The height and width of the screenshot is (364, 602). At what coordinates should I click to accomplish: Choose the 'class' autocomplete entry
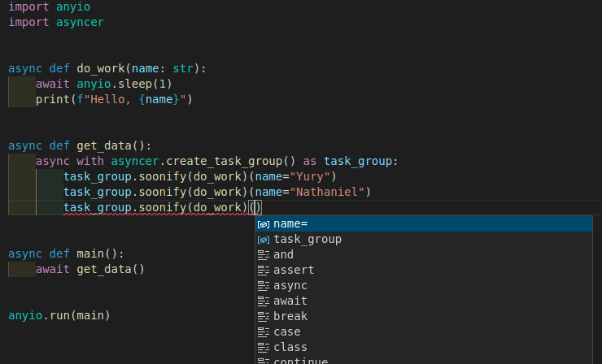click(x=290, y=347)
